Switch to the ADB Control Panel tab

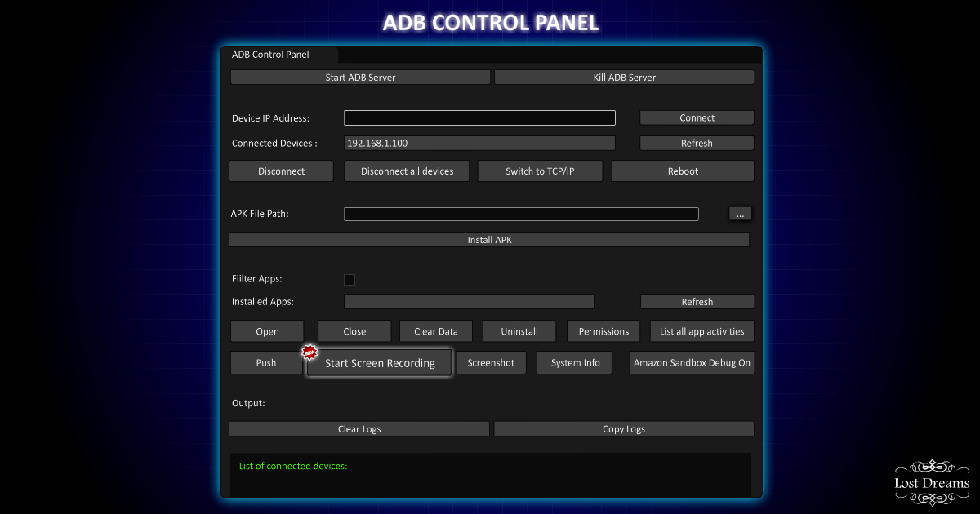[x=270, y=55]
